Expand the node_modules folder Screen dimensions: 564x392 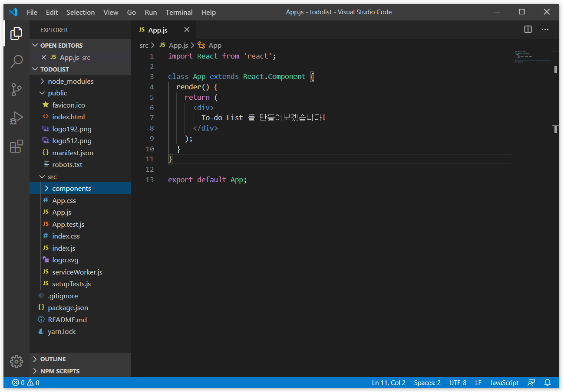click(80, 81)
